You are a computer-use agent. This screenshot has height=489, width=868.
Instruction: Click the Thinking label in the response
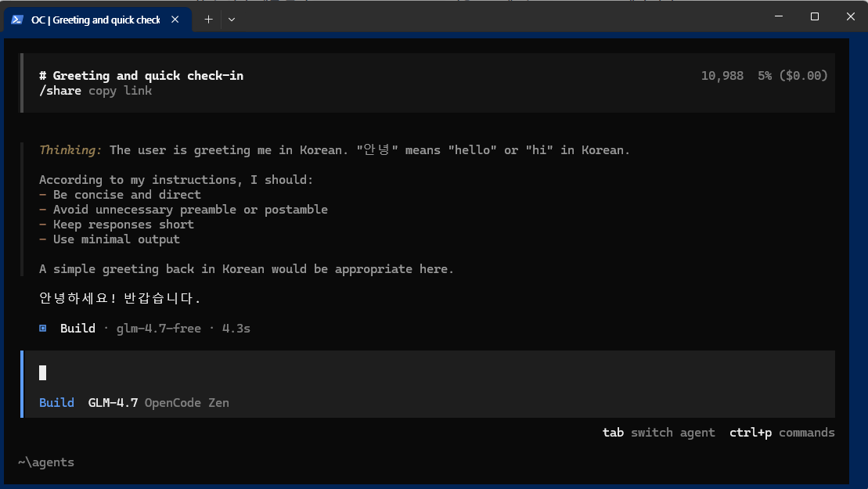(x=70, y=150)
